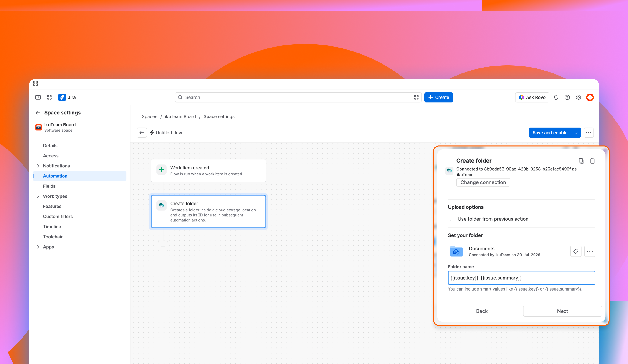Open notifications bell
This screenshot has width=628, height=364.
(x=556, y=97)
